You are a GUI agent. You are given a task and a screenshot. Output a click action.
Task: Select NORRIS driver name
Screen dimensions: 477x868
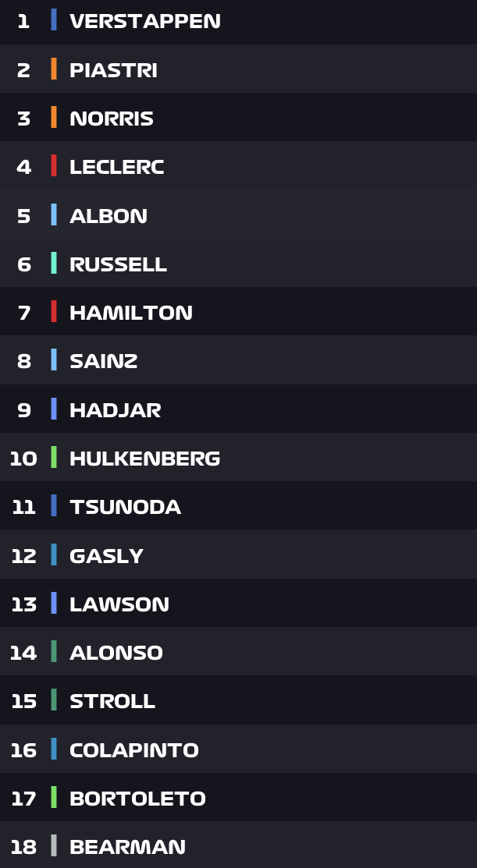point(112,119)
